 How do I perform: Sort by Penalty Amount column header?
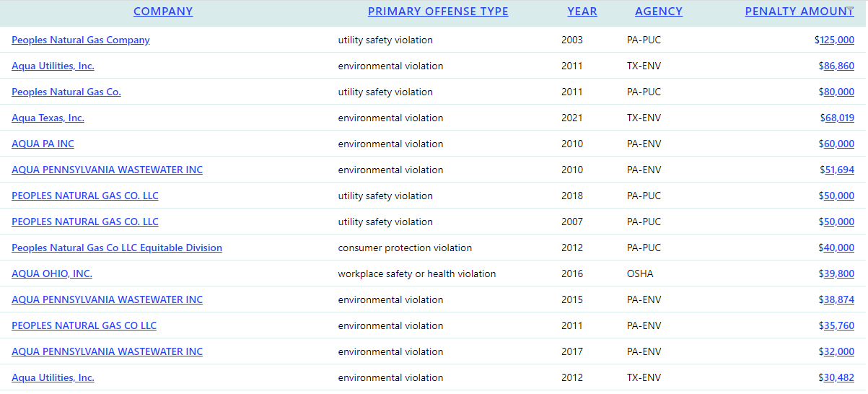(799, 12)
